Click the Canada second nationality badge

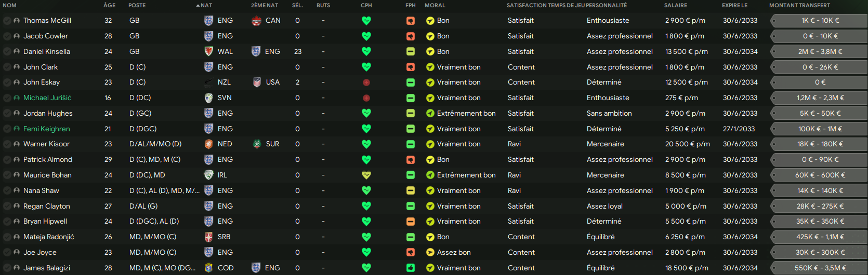256,21
